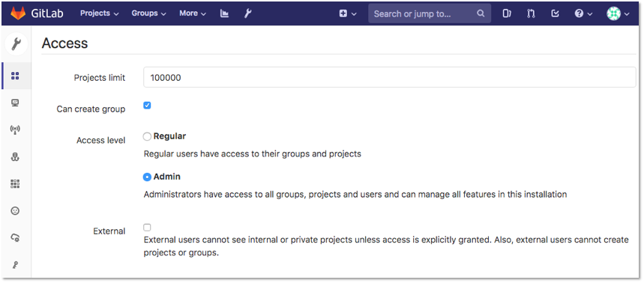Screen dimensions: 644x283
Task: Open Issues from the top navbar
Action: pyautogui.click(x=506, y=13)
